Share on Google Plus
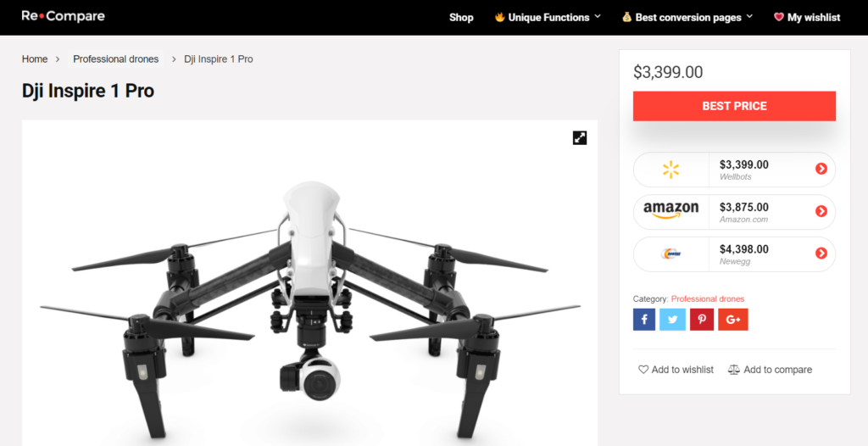 pos(733,320)
